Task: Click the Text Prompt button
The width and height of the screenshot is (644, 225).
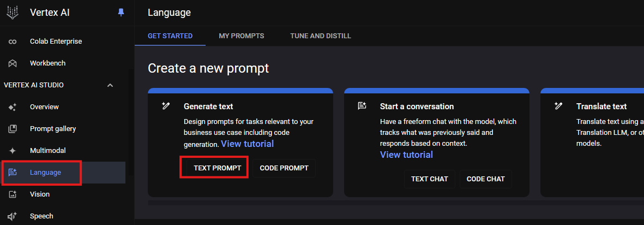Action: click(217, 168)
